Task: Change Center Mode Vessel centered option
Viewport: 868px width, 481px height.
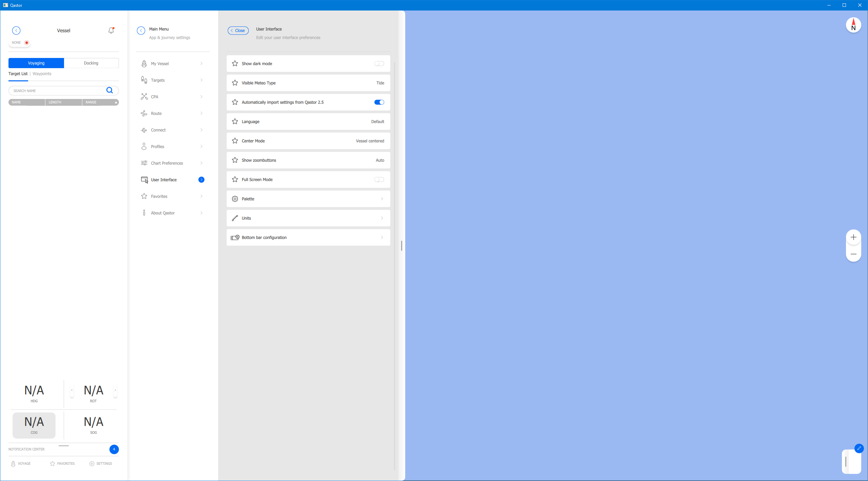Action: pyautogui.click(x=370, y=141)
